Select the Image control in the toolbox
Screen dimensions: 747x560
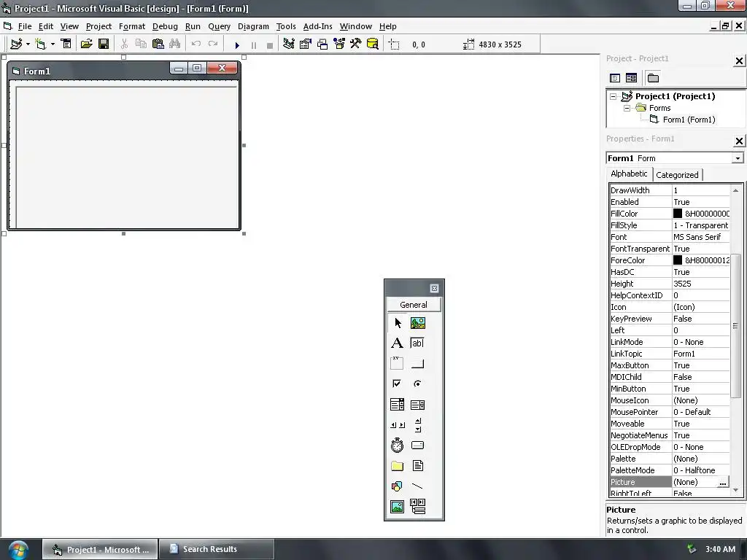point(398,507)
